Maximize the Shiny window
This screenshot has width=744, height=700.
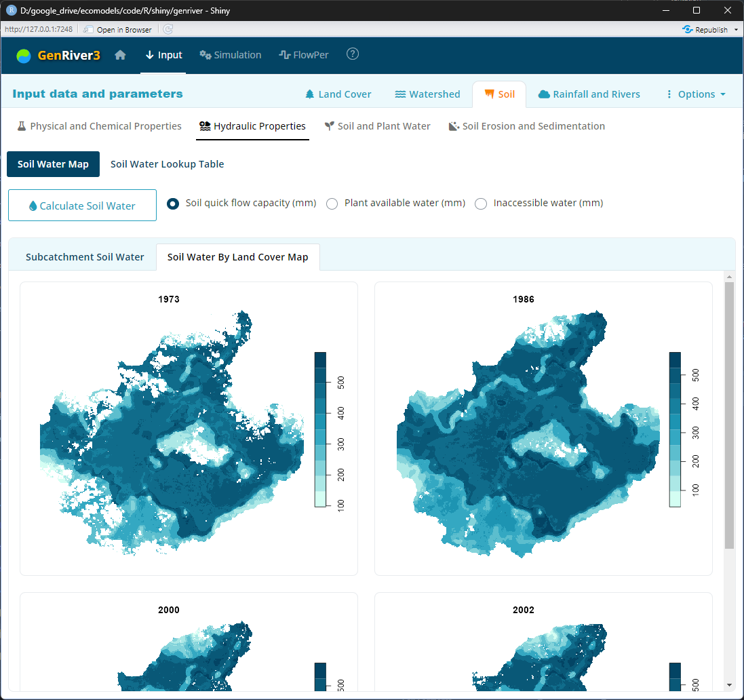coord(697,10)
